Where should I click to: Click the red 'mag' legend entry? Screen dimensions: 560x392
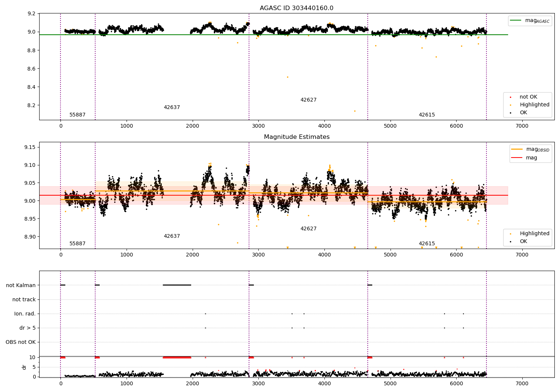(525, 158)
